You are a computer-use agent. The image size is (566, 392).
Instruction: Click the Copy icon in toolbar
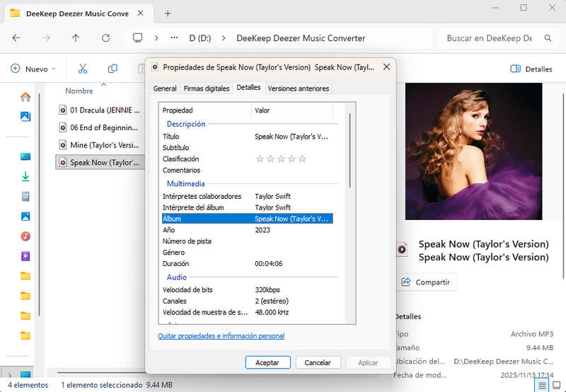(x=112, y=68)
